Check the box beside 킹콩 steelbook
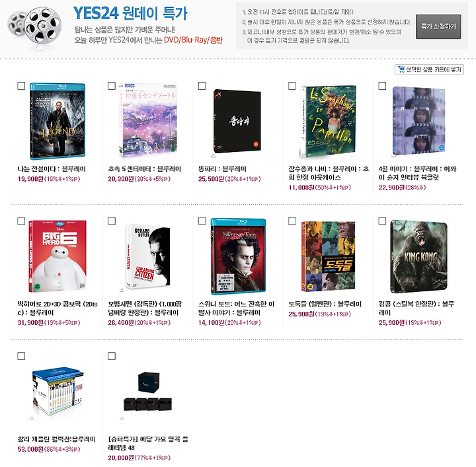 [382, 221]
